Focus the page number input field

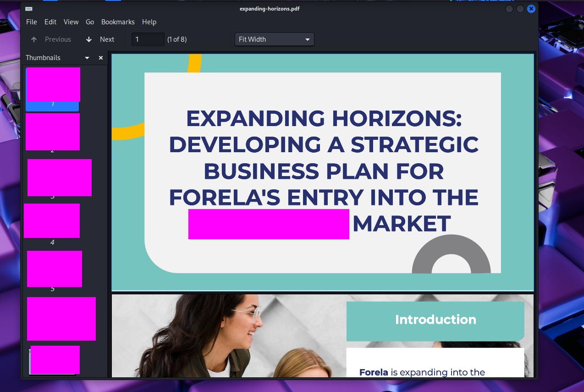tap(148, 39)
